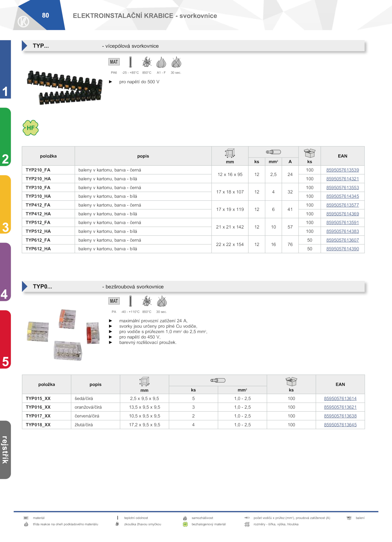
Task: Open EAN link 8595057614369
Action: click(343, 214)
